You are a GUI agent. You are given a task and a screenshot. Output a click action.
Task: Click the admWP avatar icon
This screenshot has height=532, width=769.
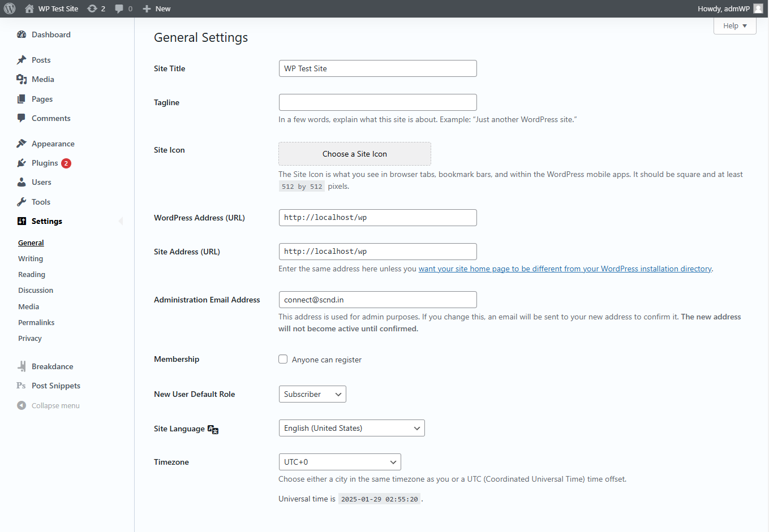[x=758, y=8]
